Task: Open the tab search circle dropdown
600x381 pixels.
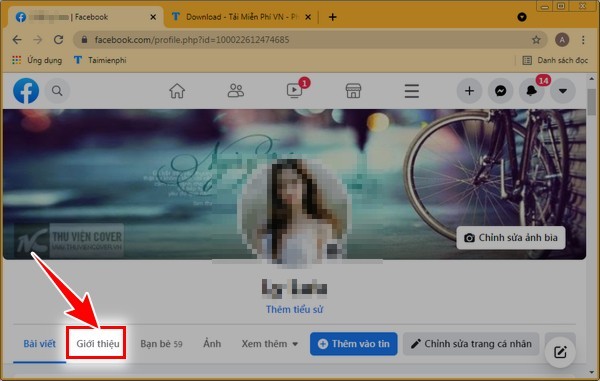Action: (522, 17)
